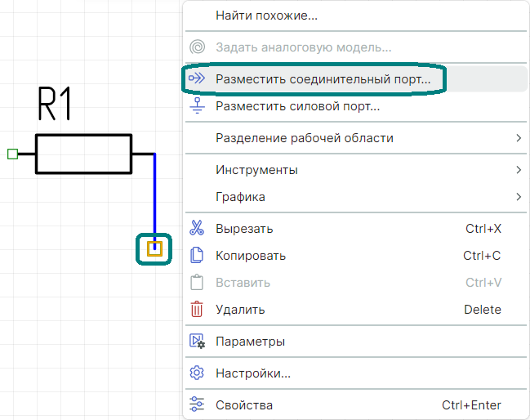Click the blue vertical wire segment
This screenshot has width=530, height=420.
coord(154,196)
